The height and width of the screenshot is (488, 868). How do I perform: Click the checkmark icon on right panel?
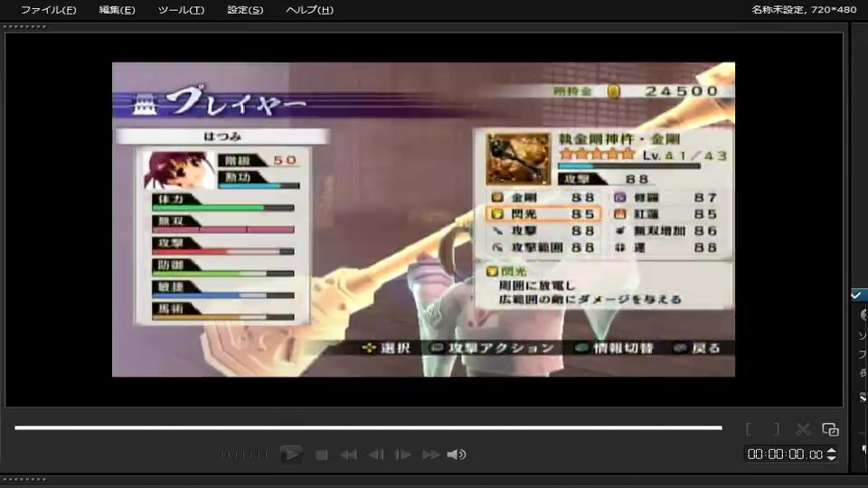click(x=856, y=295)
